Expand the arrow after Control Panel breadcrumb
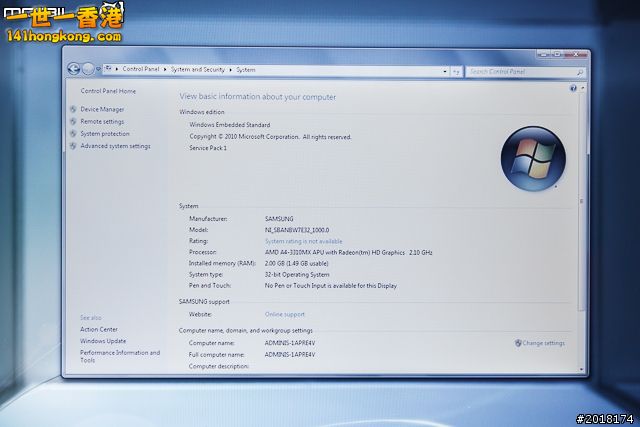 tap(167, 70)
